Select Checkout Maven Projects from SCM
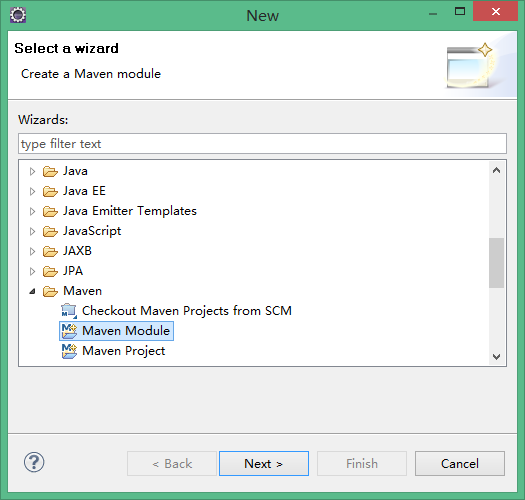The width and height of the screenshot is (525, 500). [x=187, y=311]
